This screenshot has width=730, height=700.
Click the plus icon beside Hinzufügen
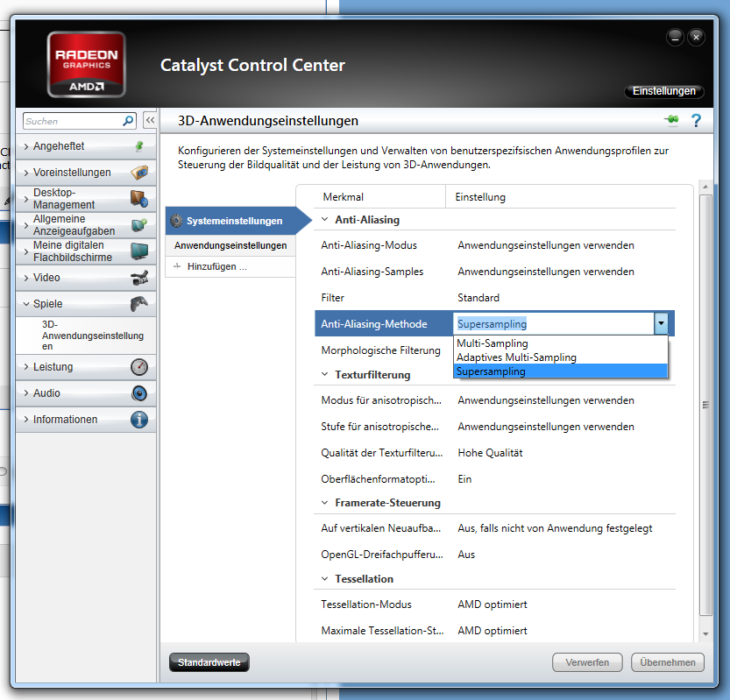[177, 266]
